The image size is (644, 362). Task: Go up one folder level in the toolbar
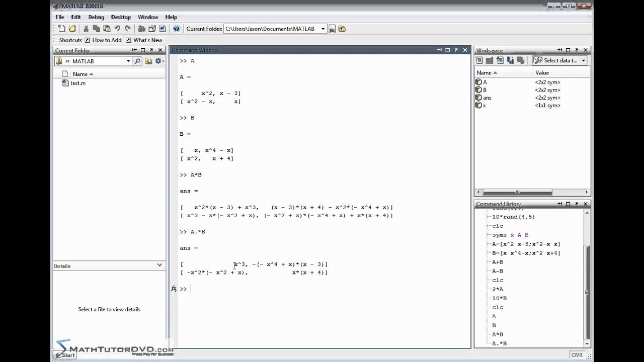(x=342, y=29)
